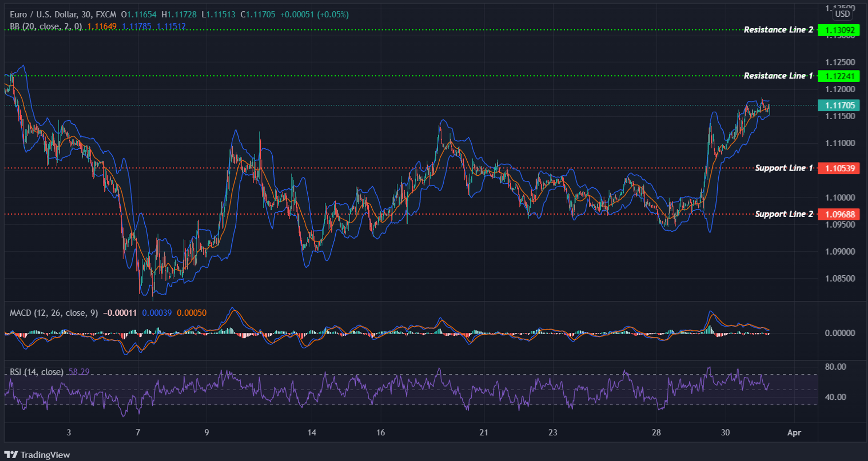Click the Support Line 1 price label 1.10539
The width and height of the screenshot is (868, 461).
pyautogui.click(x=839, y=168)
